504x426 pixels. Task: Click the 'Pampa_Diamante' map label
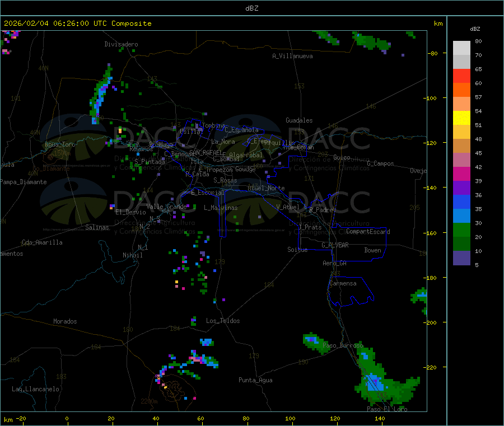pos(23,182)
